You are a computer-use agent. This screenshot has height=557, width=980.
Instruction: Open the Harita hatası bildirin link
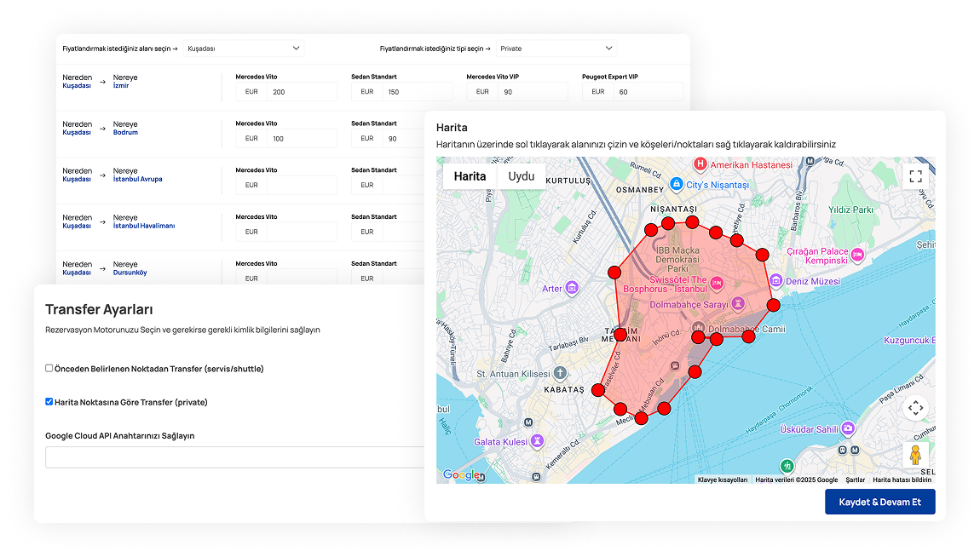902,479
